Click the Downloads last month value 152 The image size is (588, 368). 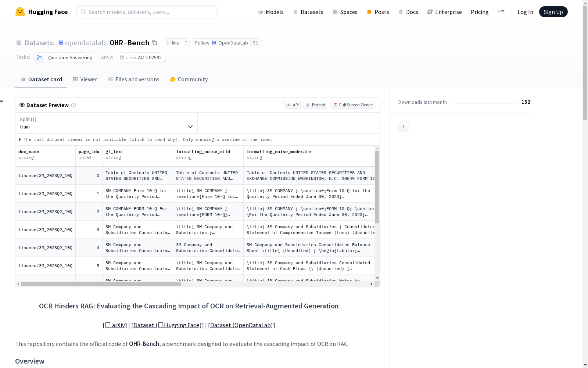click(526, 102)
